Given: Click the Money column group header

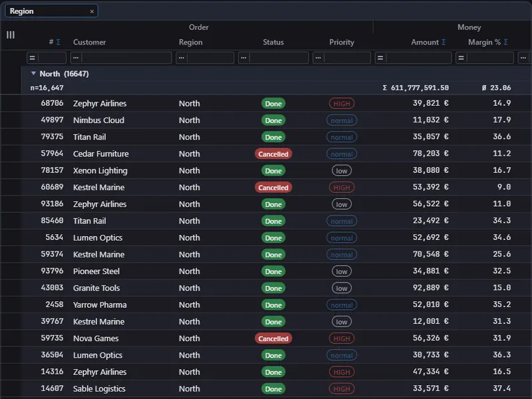Looking at the screenshot, I should point(469,27).
